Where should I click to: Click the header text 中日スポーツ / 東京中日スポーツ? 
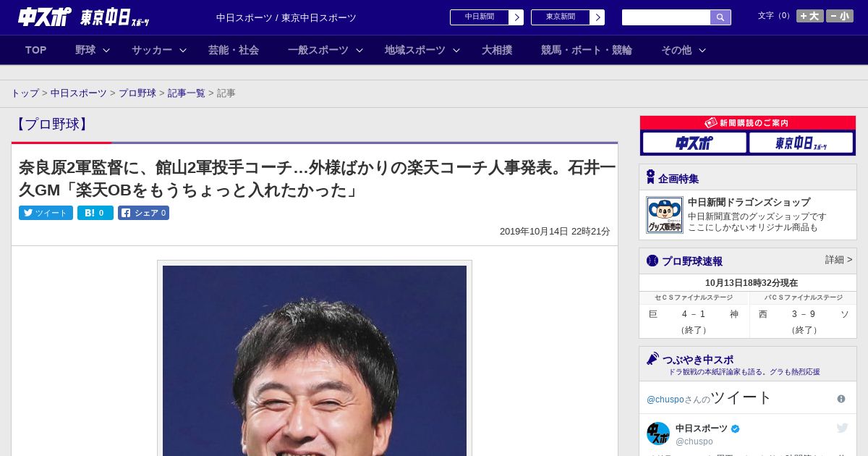pyautogui.click(x=286, y=17)
